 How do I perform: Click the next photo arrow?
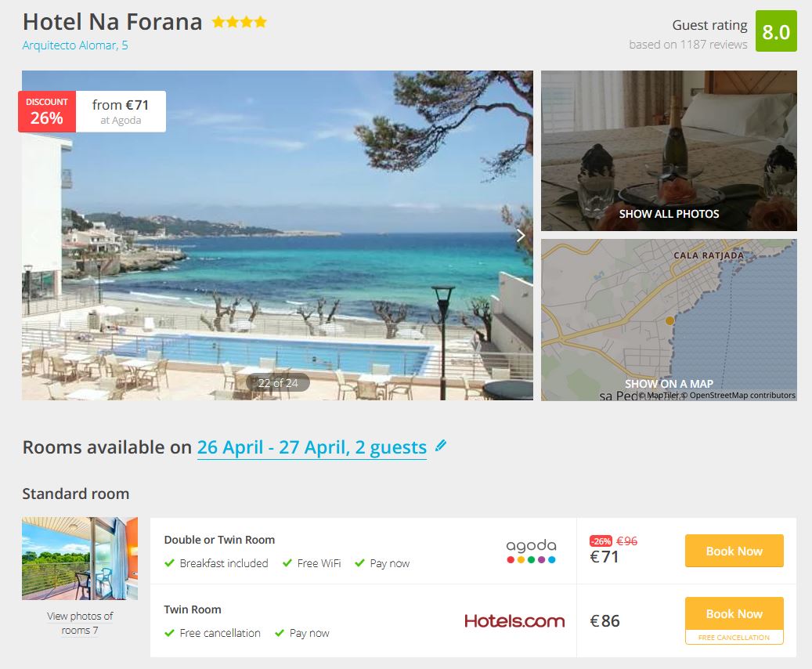(x=521, y=235)
